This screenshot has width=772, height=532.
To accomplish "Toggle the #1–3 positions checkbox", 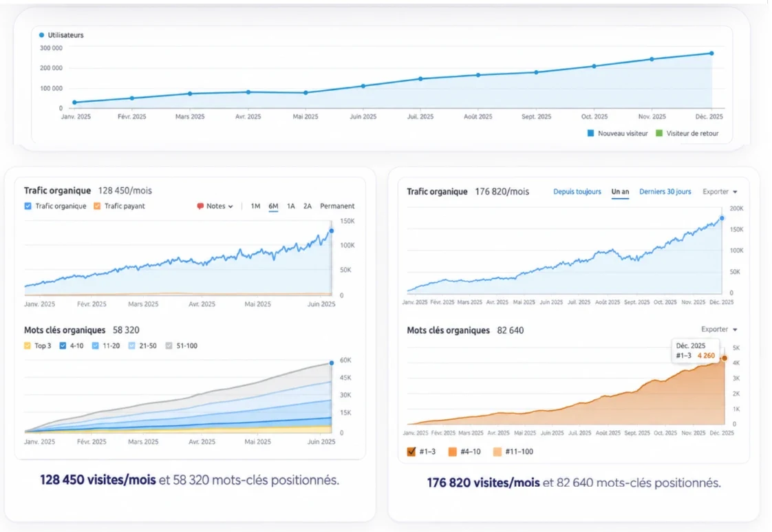I will (411, 451).
